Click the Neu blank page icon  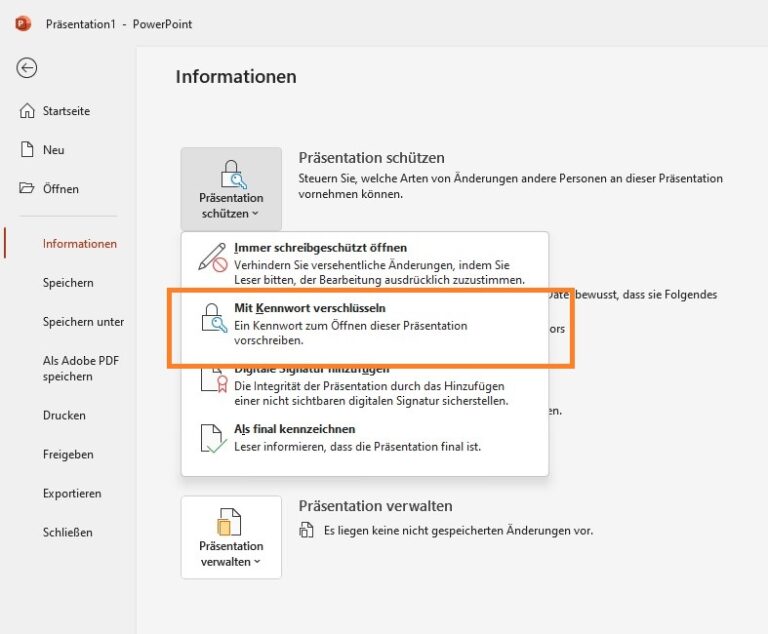click(27, 149)
